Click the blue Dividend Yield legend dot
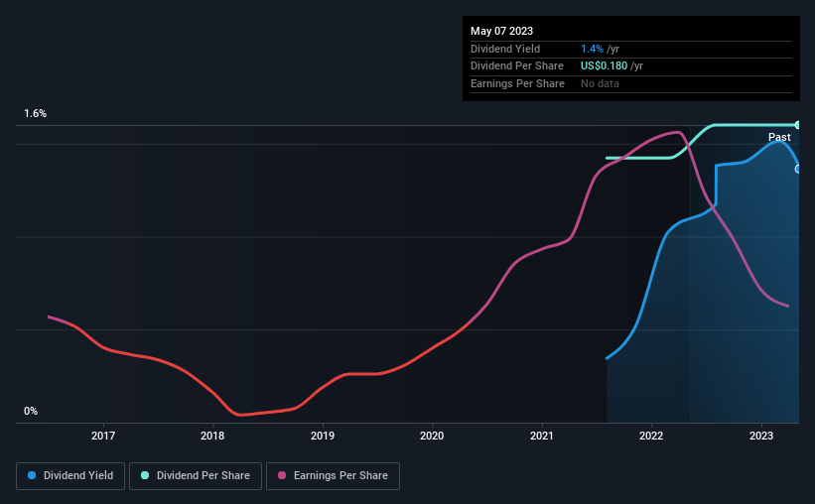This screenshot has width=815, height=504. 32,475
